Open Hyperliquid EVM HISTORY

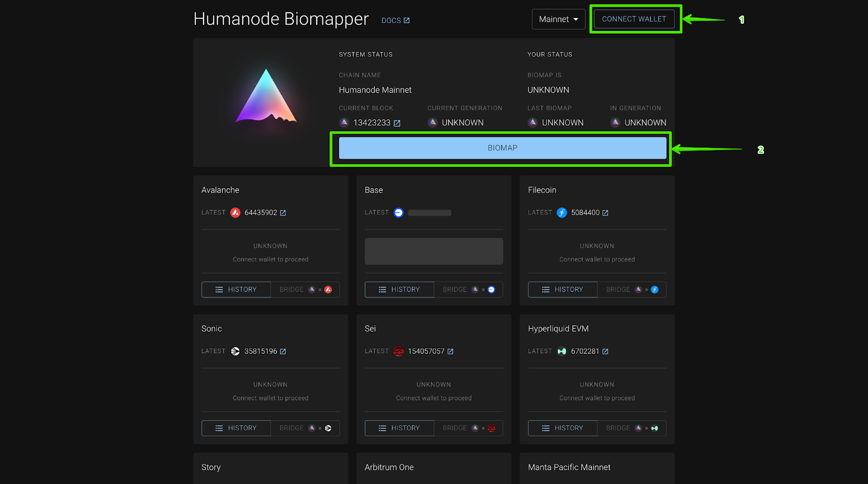(563, 428)
